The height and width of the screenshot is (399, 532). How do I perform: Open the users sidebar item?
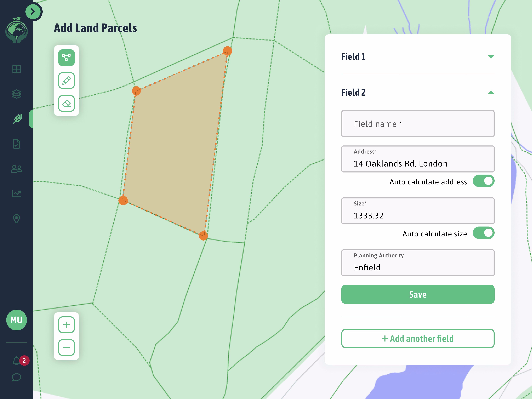tap(17, 169)
